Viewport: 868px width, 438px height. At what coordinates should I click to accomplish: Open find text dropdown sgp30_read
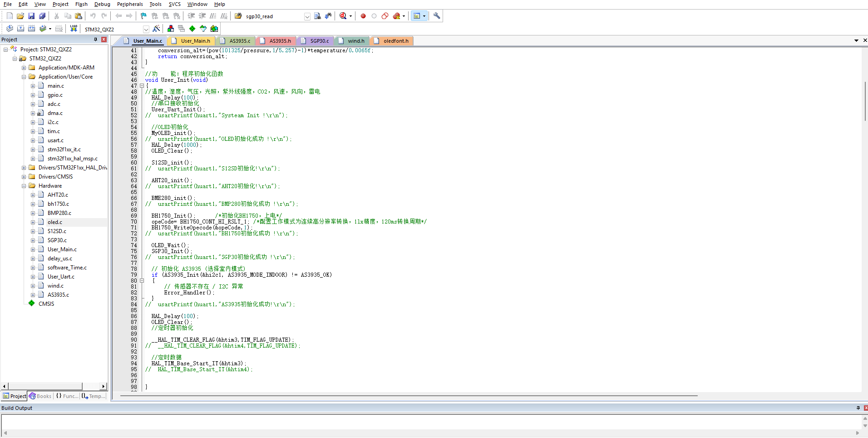(307, 16)
